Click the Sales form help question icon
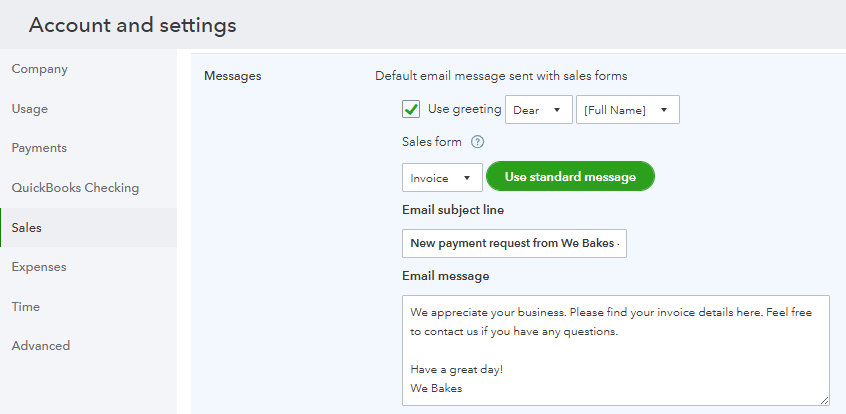The width and height of the screenshot is (846, 414). [x=477, y=142]
